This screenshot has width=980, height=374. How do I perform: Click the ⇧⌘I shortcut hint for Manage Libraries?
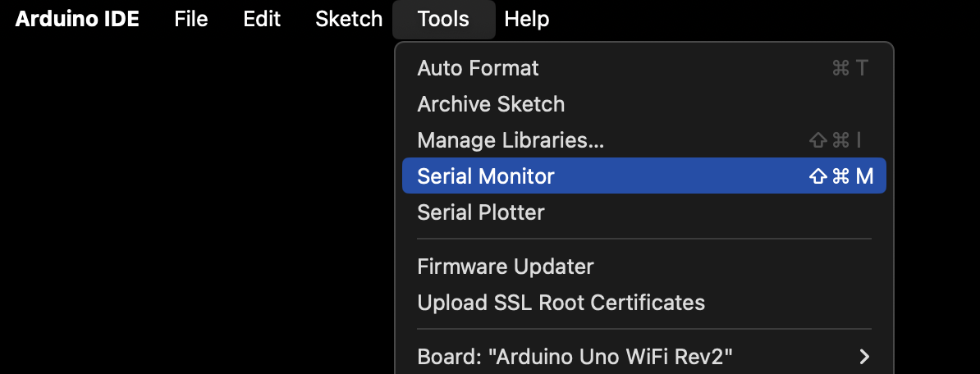tap(835, 140)
